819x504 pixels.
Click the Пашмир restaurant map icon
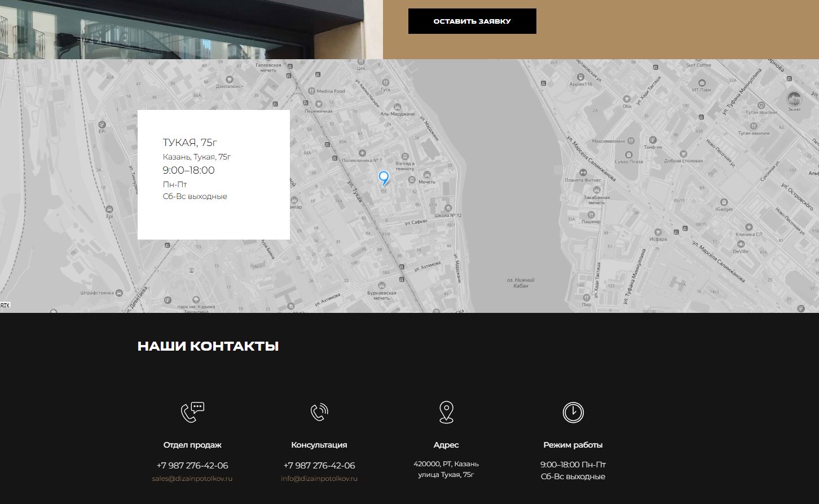click(591, 215)
